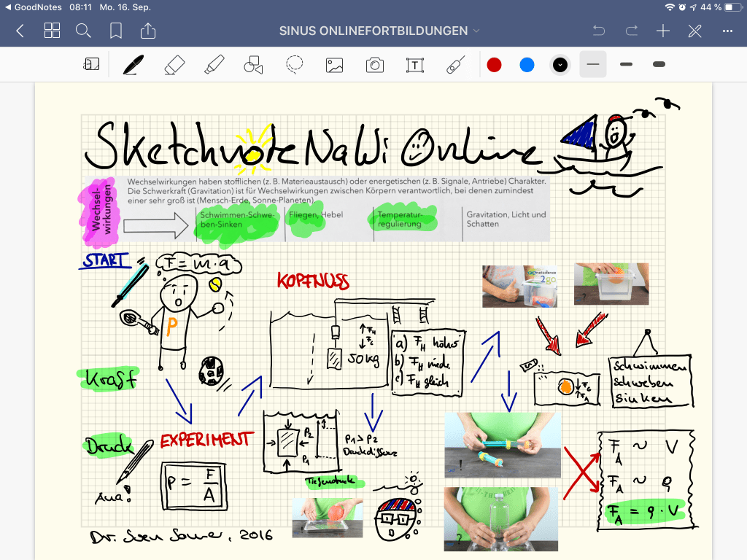The width and height of the screenshot is (747, 560).
Task: Open the Shapes tool
Action: click(253, 65)
